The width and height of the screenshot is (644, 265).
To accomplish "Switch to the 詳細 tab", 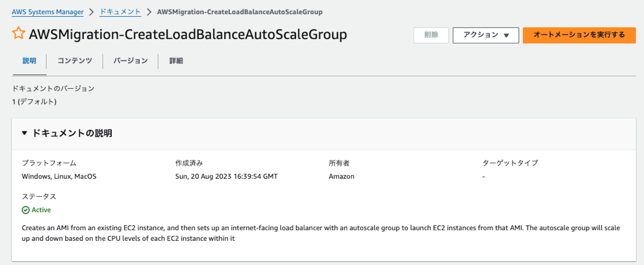I will point(176,61).
